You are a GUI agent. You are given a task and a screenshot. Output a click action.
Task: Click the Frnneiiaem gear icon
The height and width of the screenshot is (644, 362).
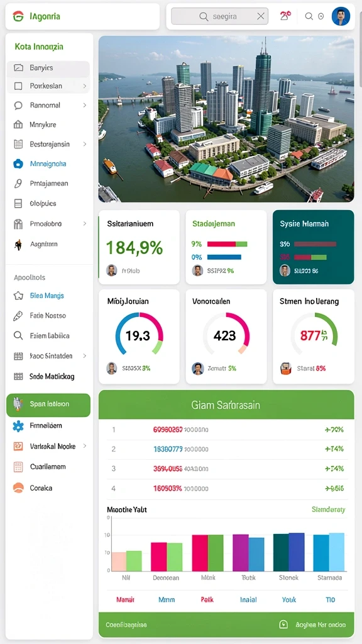click(18, 426)
